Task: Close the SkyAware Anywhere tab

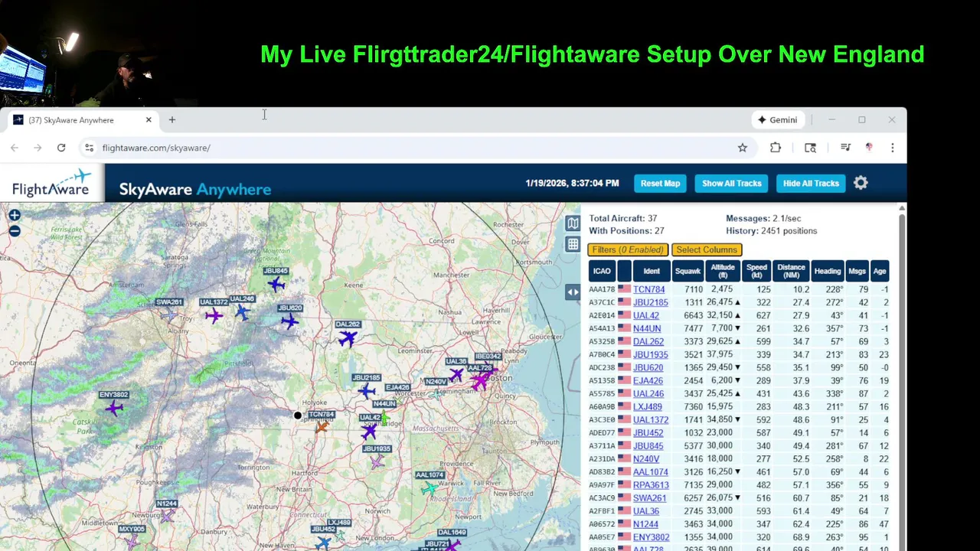Action: tap(149, 120)
